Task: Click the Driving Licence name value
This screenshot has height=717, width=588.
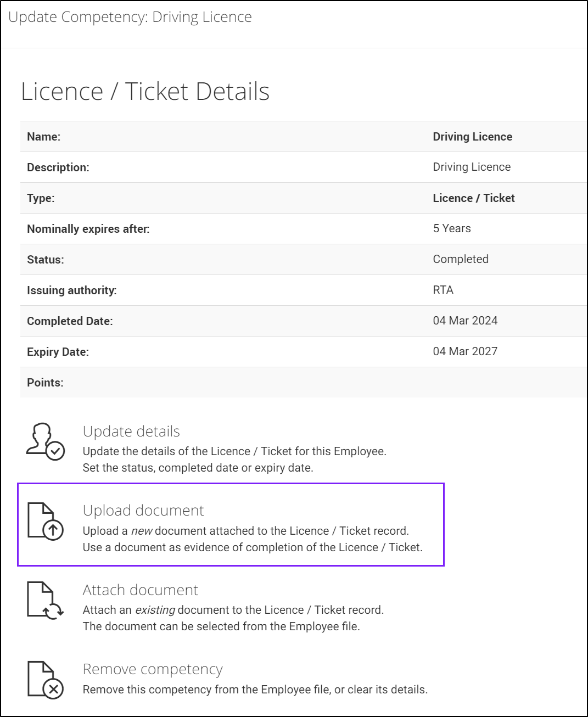Action: [472, 136]
